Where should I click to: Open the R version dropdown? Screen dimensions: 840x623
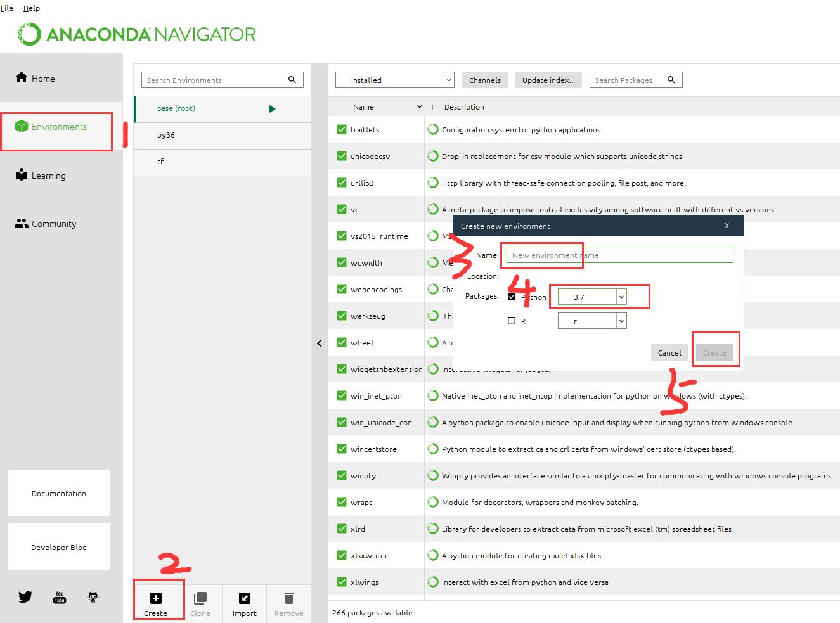pyautogui.click(x=592, y=321)
